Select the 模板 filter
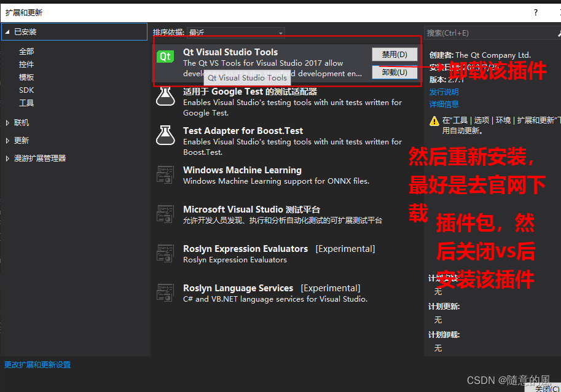 (x=26, y=77)
